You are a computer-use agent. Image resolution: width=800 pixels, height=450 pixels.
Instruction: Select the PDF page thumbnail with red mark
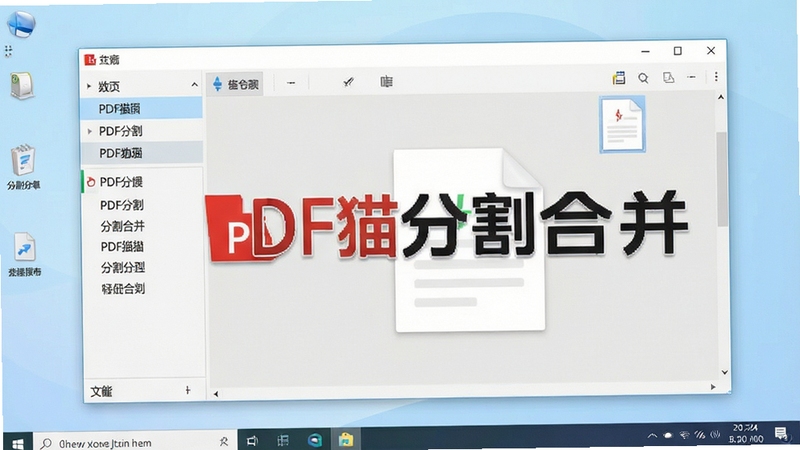[x=622, y=124]
